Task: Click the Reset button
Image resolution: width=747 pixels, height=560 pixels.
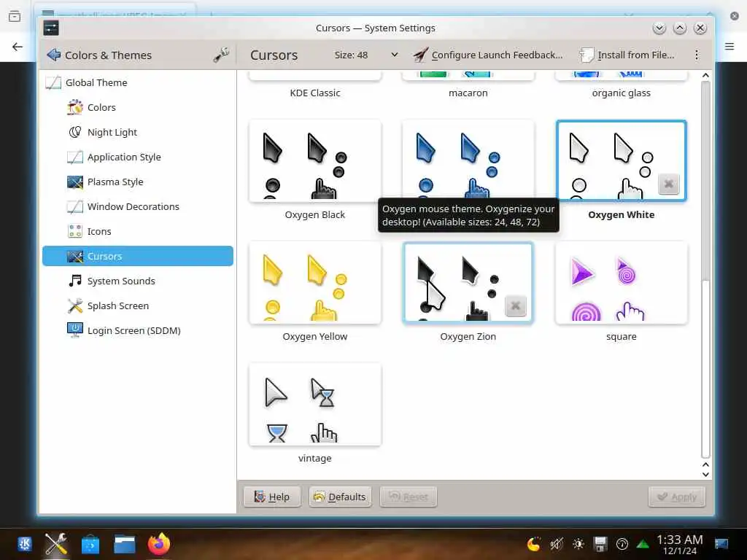Action: [x=409, y=497]
